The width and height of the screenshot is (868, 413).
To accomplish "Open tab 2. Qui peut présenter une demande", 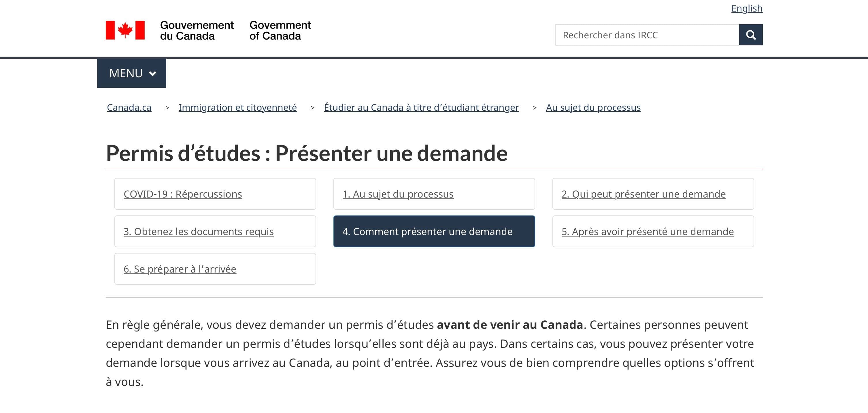I will pyautogui.click(x=643, y=194).
